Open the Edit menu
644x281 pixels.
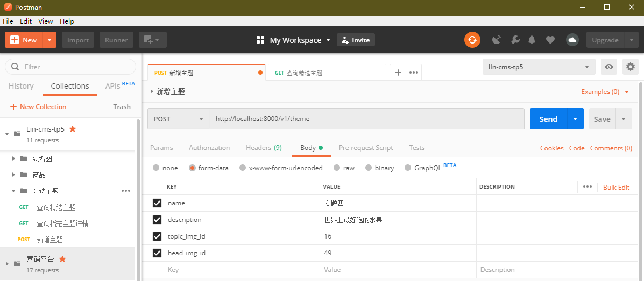(x=26, y=21)
